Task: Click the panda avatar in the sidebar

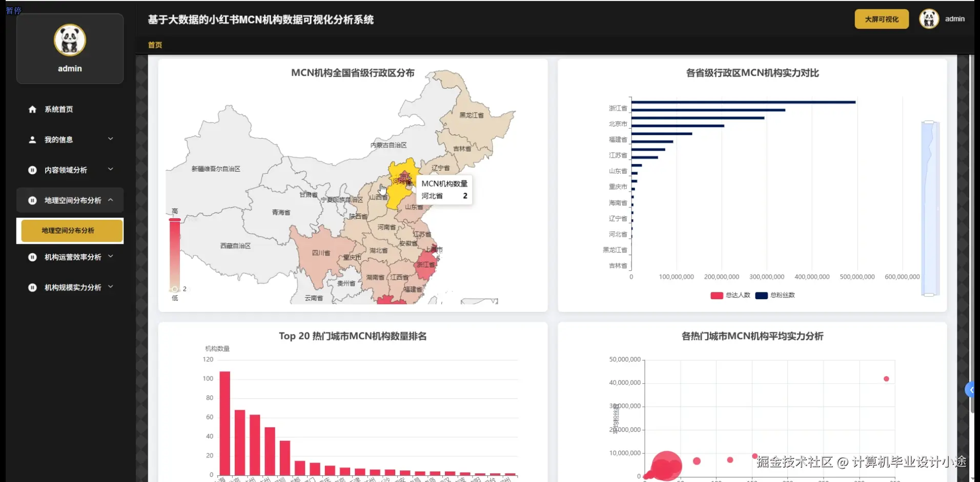Action: click(70, 40)
